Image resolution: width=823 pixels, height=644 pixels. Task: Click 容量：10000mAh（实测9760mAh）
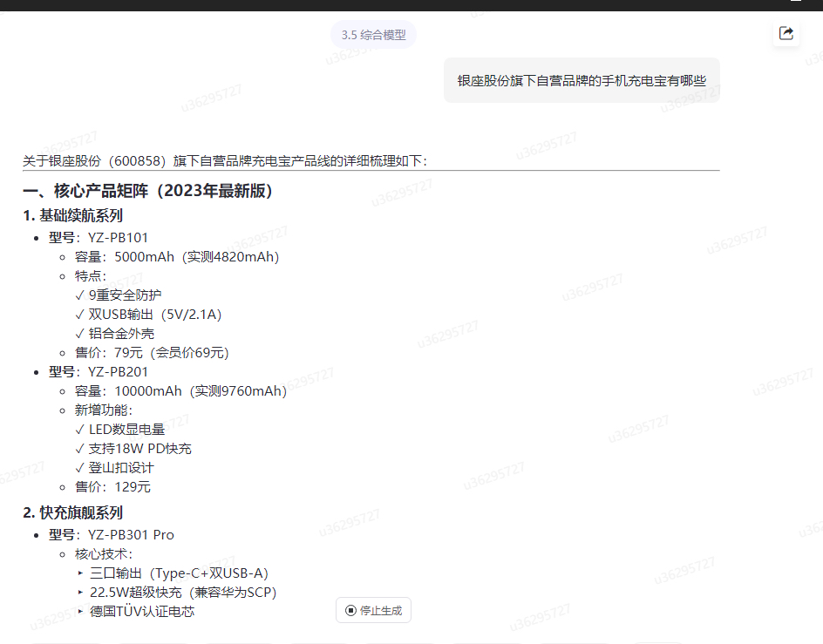click(180, 391)
